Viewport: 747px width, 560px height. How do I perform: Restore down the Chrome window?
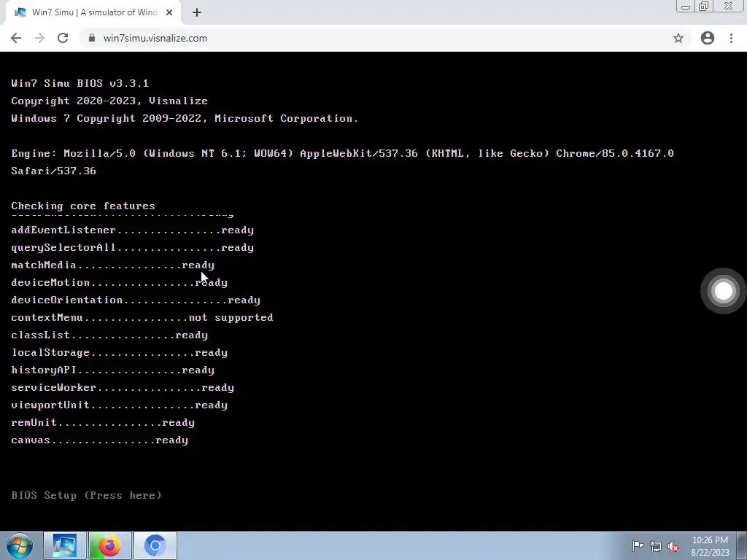click(704, 7)
